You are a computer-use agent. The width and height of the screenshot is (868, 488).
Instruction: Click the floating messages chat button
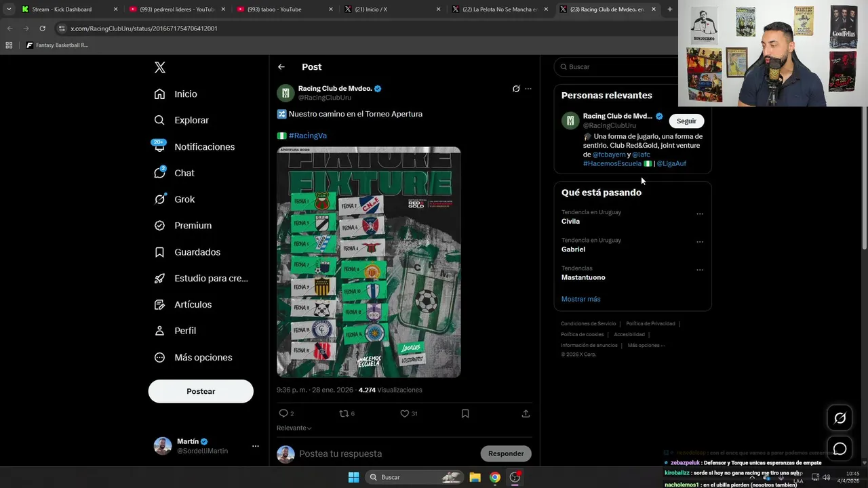840,449
